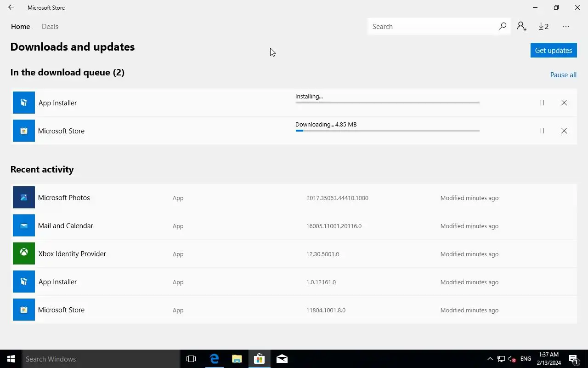Click version 1.0.12161.0 text

pos(321,282)
